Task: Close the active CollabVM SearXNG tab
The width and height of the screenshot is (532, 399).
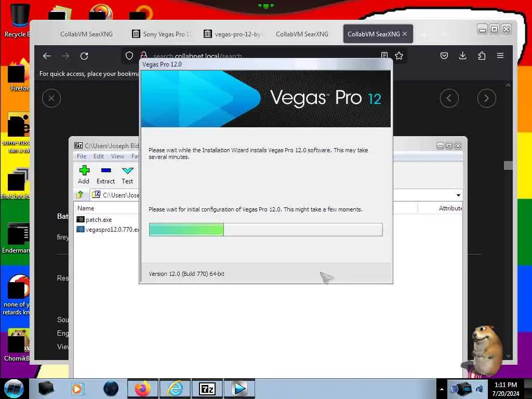Action: pos(404,34)
